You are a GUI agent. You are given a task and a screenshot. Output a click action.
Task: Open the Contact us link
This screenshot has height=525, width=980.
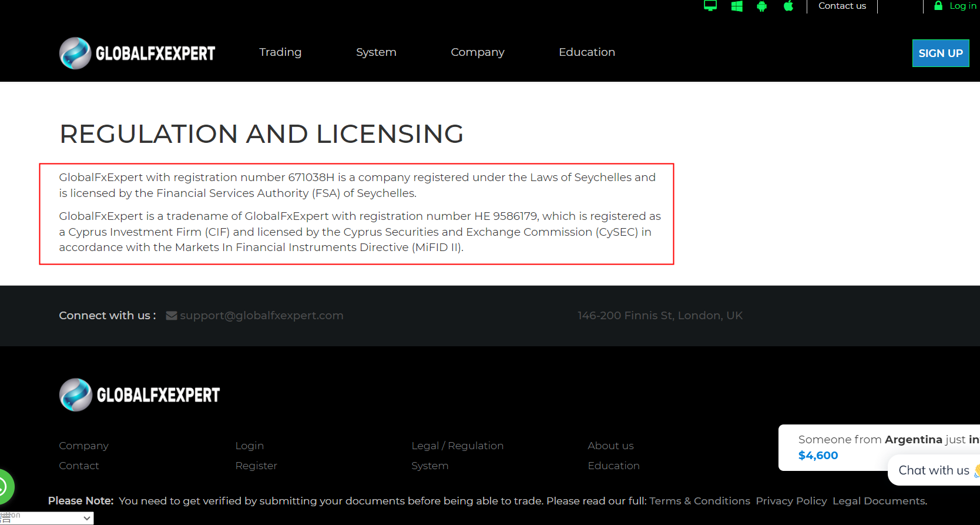[x=842, y=6]
